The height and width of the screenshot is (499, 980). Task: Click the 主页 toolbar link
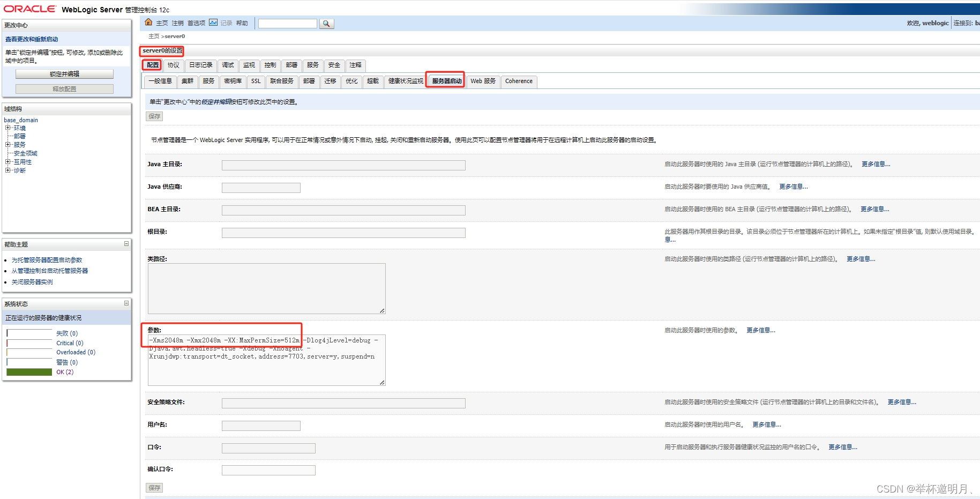pyautogui.click(x=162, y=23)
